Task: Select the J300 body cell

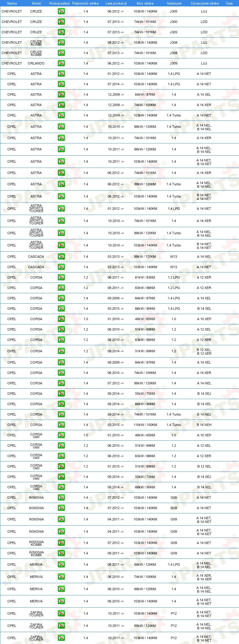Action: tap(174, 22)
